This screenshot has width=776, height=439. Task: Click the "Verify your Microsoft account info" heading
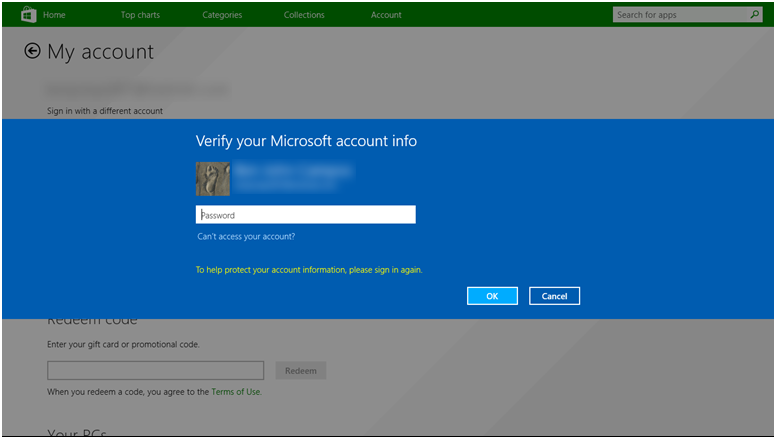tap(306, 142)
